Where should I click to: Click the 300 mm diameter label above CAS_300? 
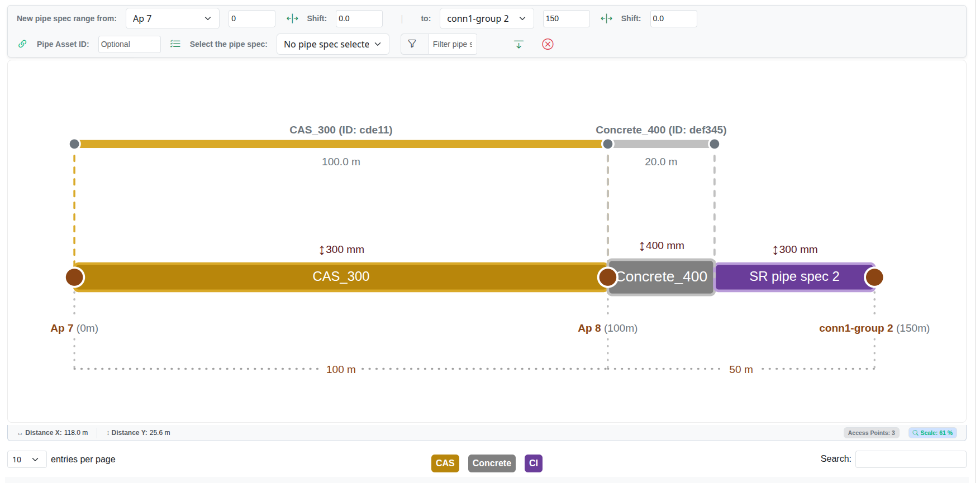[x=341, y=250]
